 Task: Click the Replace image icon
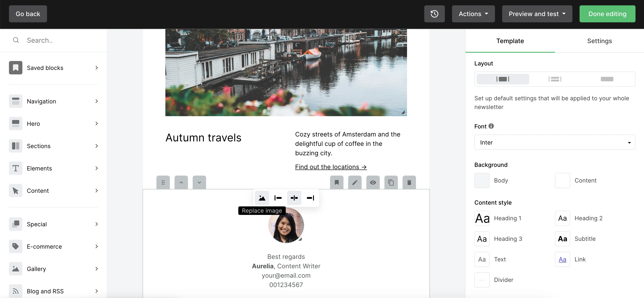pos(262,198)
